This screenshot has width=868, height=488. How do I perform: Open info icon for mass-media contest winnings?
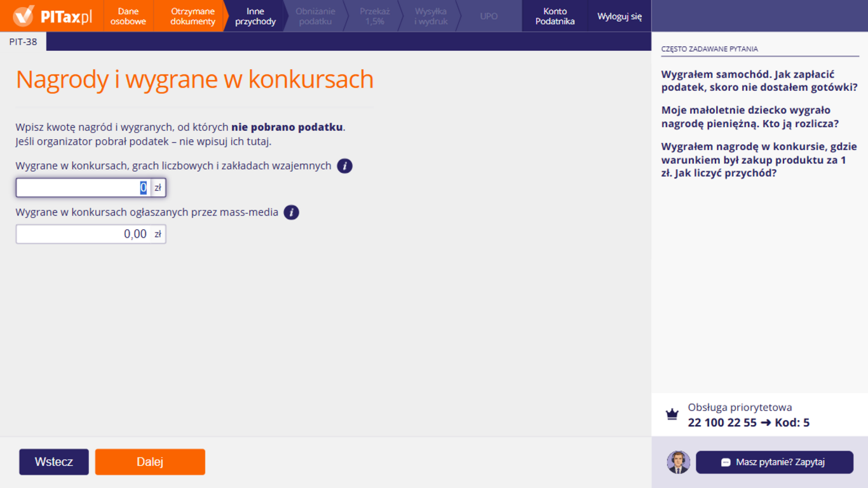coord(291,213)
